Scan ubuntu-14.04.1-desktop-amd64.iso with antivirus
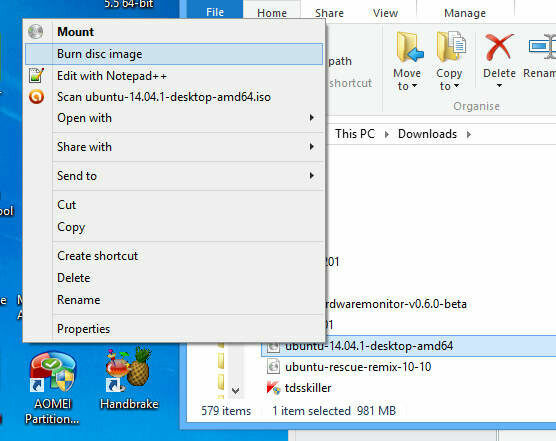 174,97
